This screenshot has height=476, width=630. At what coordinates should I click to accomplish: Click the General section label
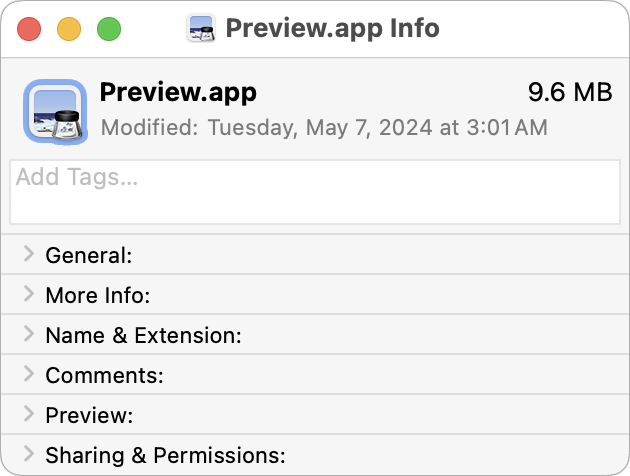(89, 255)
